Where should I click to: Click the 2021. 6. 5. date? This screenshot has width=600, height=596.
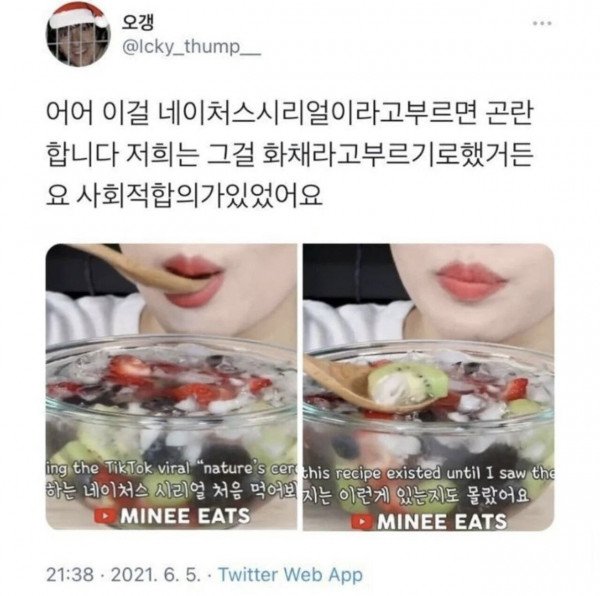[x=156, y=575]
